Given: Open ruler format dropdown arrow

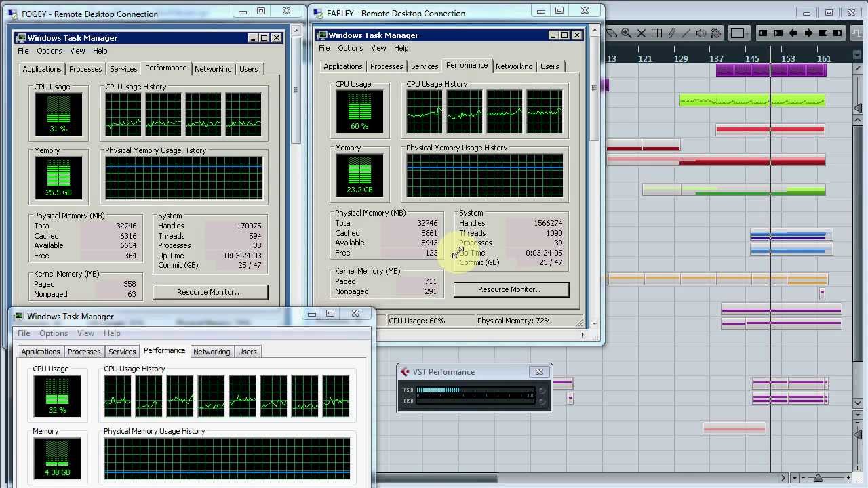Looking at the screenshot, I should [857, 54].
